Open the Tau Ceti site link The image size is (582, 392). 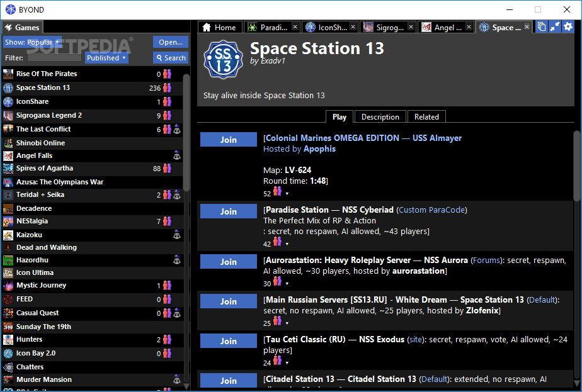(x=415, y=340)
